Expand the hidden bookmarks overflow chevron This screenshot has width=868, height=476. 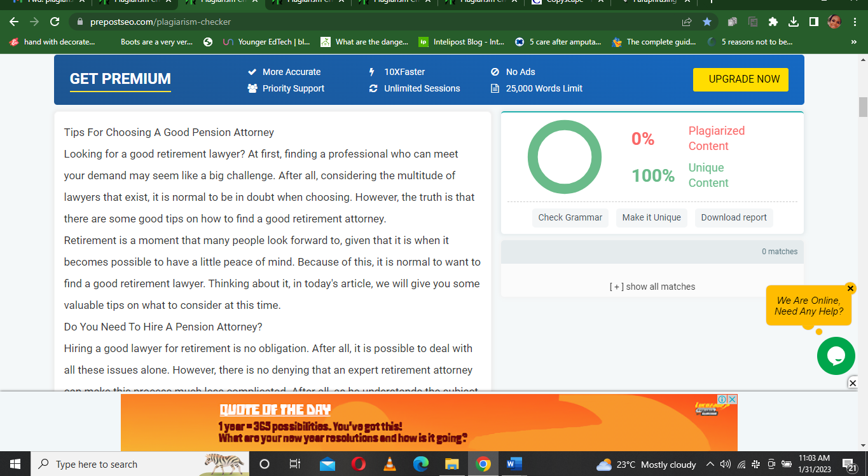pyautogui.click(x=853, y=42)
